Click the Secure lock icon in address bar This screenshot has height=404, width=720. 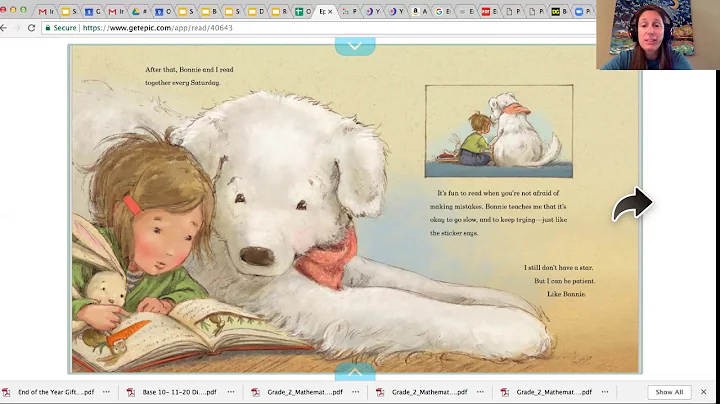click(x=48, y=28)
